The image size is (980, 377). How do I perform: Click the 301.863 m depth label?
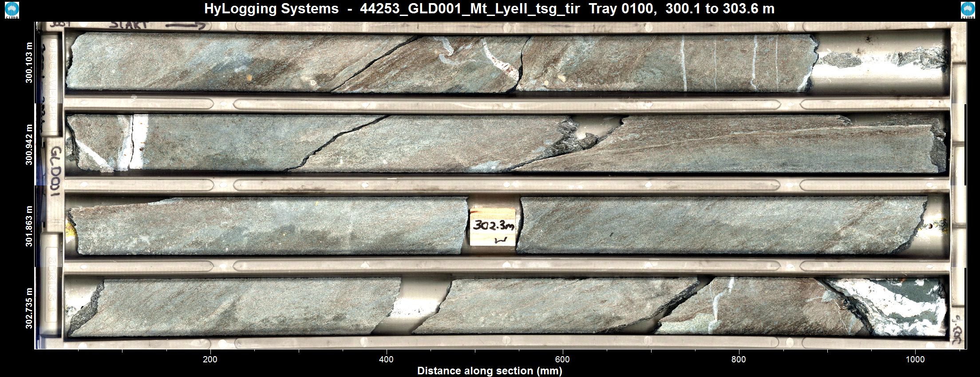point(29,226)
